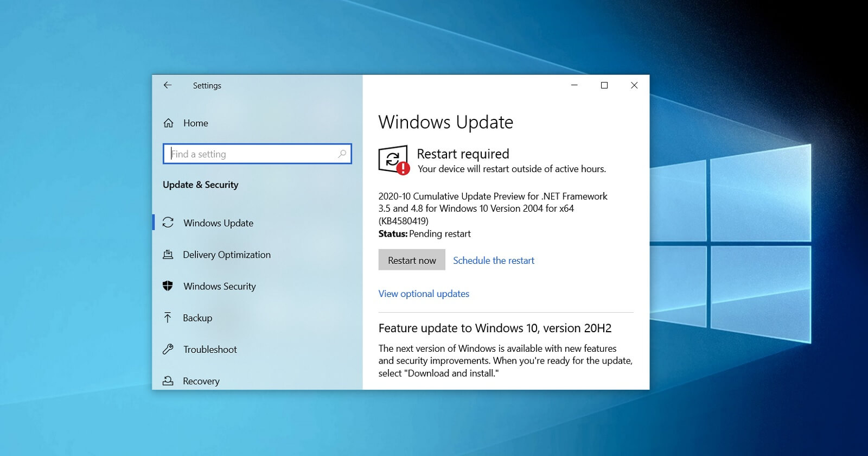
Task: Open the Recovery section from the sidebar
Action: tap(201, 381)
